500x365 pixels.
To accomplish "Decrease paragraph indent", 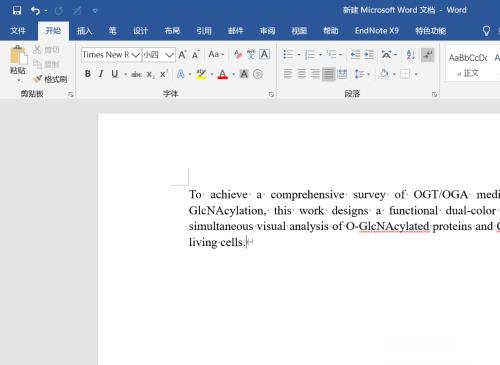I will [x=355, y=54].
